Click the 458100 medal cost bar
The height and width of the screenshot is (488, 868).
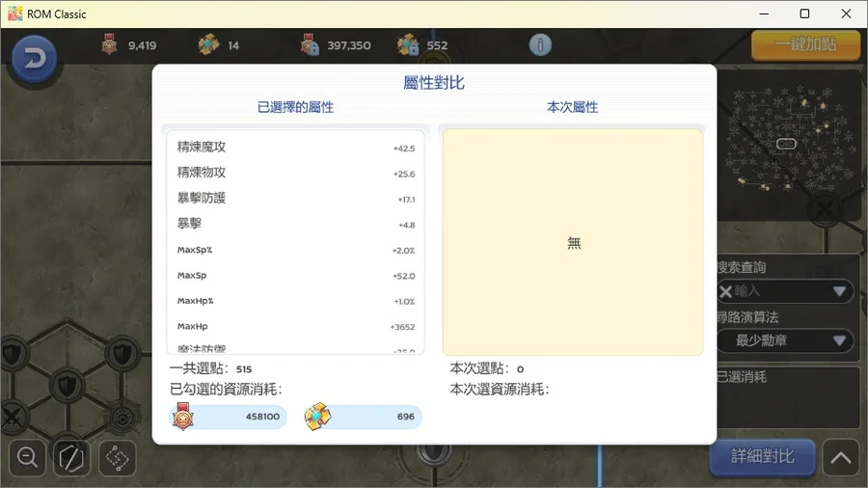tap(229, 417)
